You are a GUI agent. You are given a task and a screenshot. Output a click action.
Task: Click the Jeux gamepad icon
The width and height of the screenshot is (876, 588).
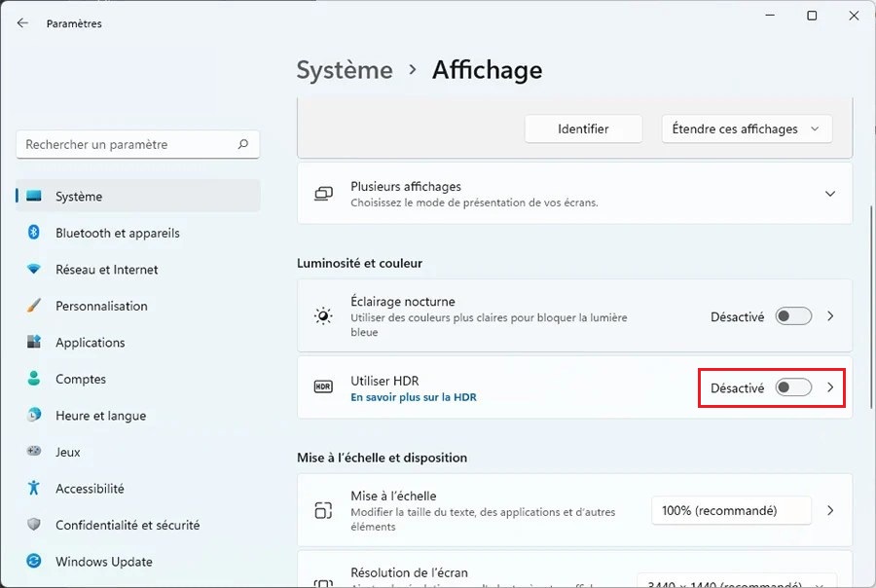(34, 451)
